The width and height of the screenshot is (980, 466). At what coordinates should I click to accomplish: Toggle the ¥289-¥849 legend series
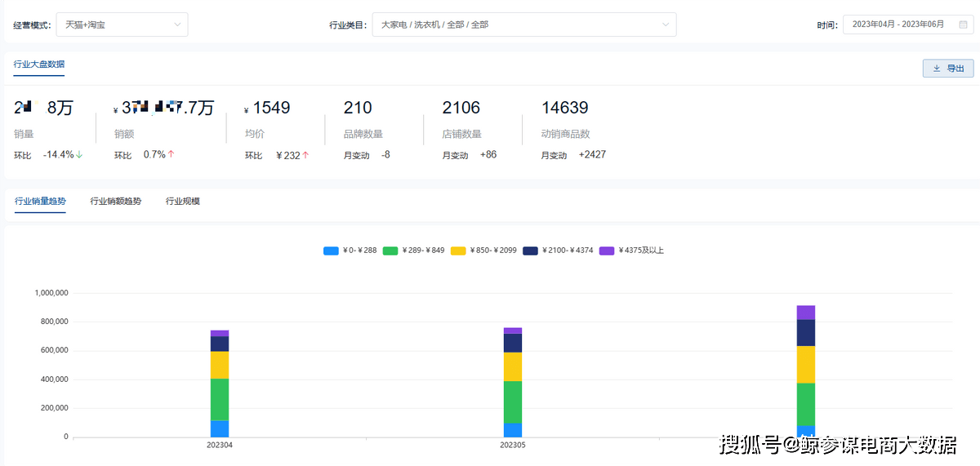414,251
